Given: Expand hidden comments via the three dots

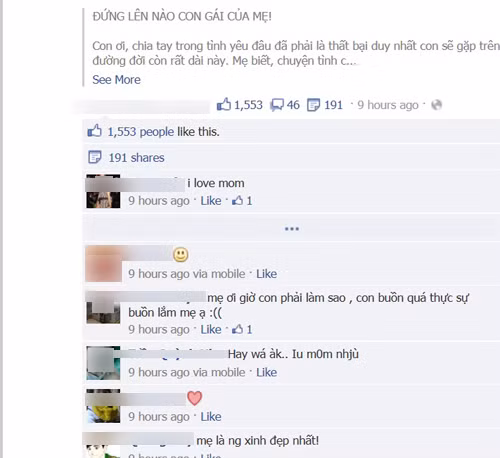Looking at the screenshot, I should coord(292,229).
